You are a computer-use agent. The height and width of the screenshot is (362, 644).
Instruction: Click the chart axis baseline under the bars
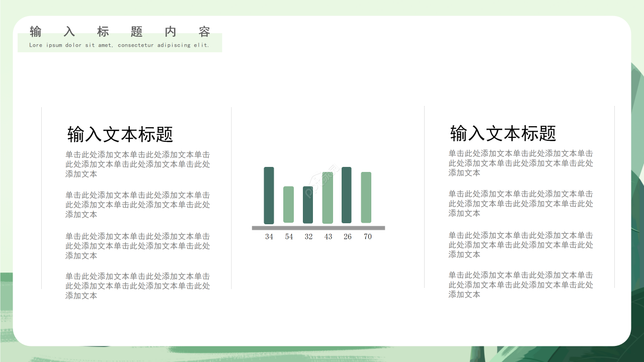[318, 228]
